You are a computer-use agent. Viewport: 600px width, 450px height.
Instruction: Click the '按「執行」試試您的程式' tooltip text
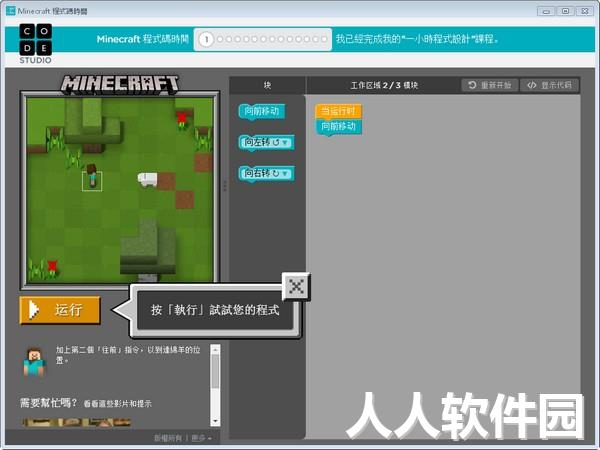(215, 310)
